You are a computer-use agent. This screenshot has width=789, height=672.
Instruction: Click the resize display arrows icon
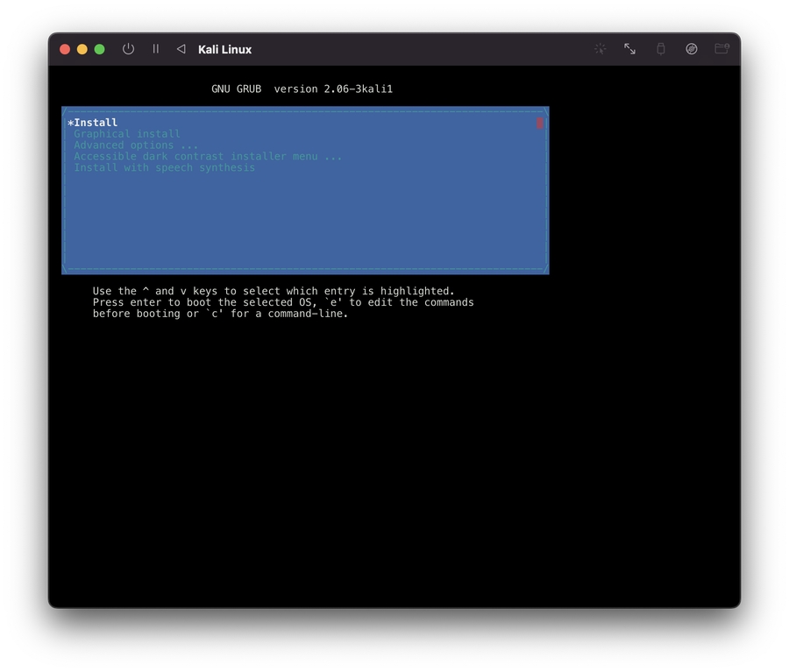[629, 49]
